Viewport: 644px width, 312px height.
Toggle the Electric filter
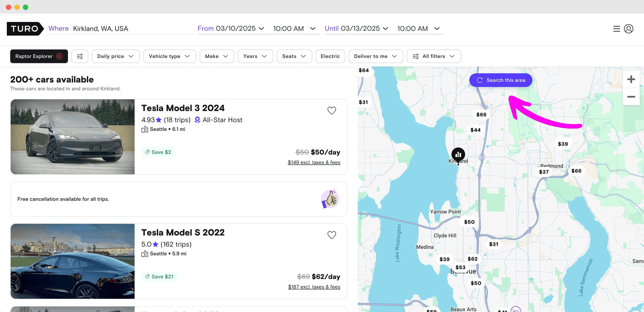(330, 56)
